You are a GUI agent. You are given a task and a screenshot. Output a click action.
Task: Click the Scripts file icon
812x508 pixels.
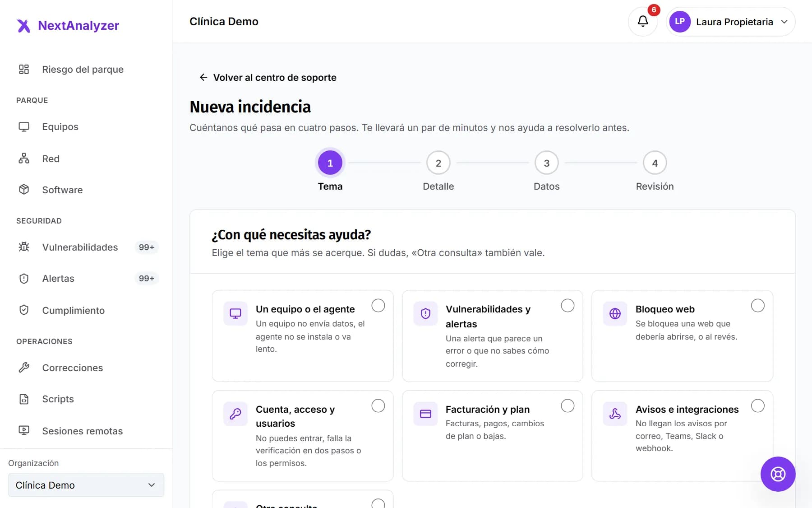24,399
